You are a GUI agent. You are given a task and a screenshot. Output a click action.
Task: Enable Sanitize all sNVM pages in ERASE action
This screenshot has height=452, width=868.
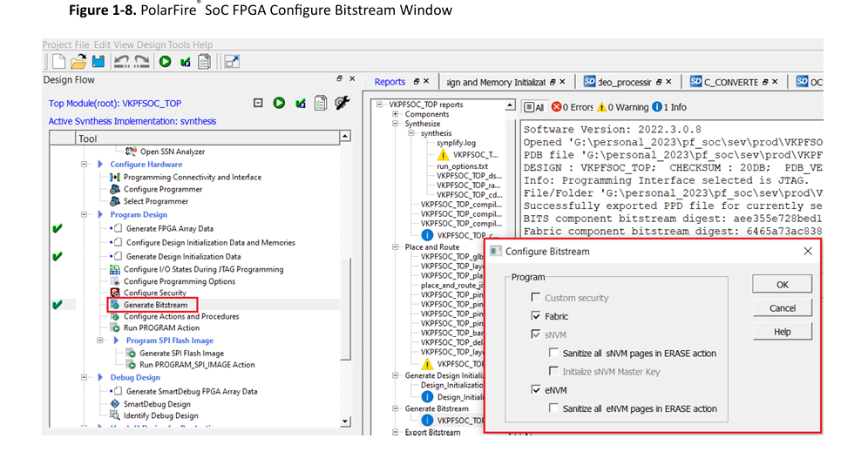coord(553,353)
